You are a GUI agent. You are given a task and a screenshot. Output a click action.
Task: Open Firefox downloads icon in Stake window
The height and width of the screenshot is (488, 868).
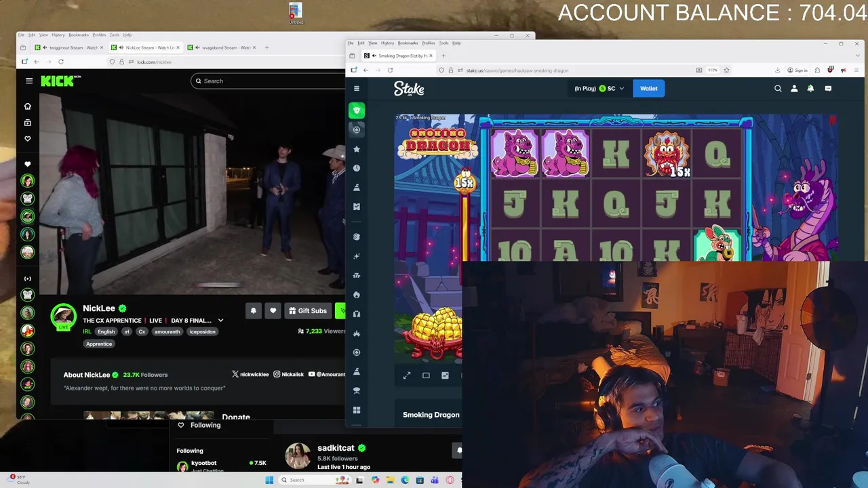pyautogui.click(x=777, y=70)
